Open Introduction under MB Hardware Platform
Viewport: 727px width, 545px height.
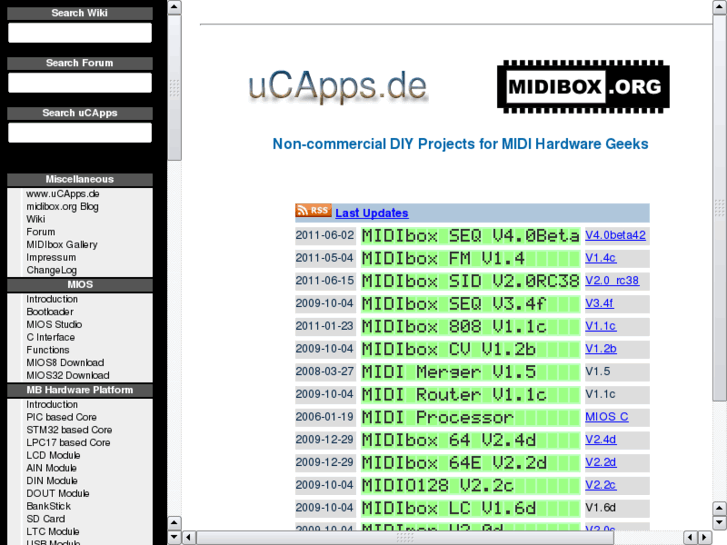pos(52,404)
